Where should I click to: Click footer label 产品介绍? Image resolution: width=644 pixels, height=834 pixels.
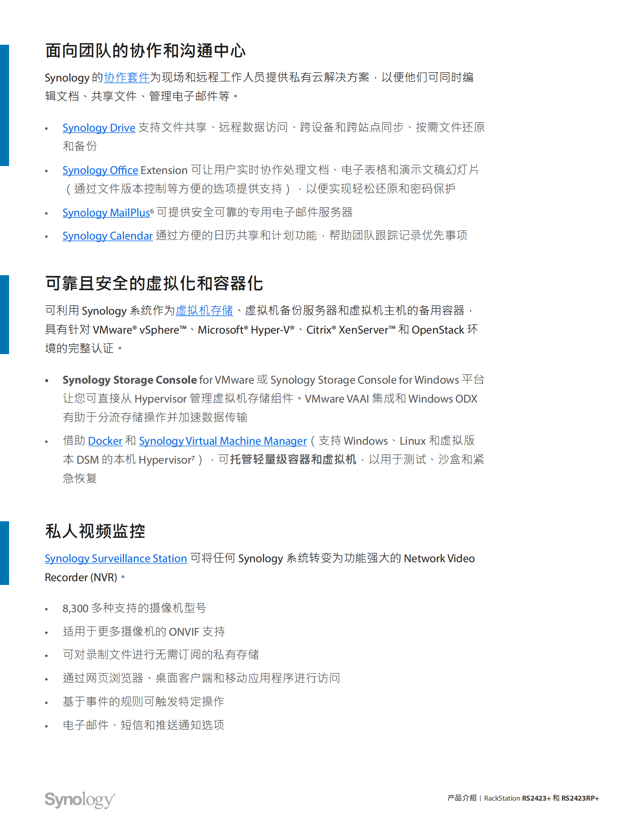pyautogui.click(x=462, y=798)
